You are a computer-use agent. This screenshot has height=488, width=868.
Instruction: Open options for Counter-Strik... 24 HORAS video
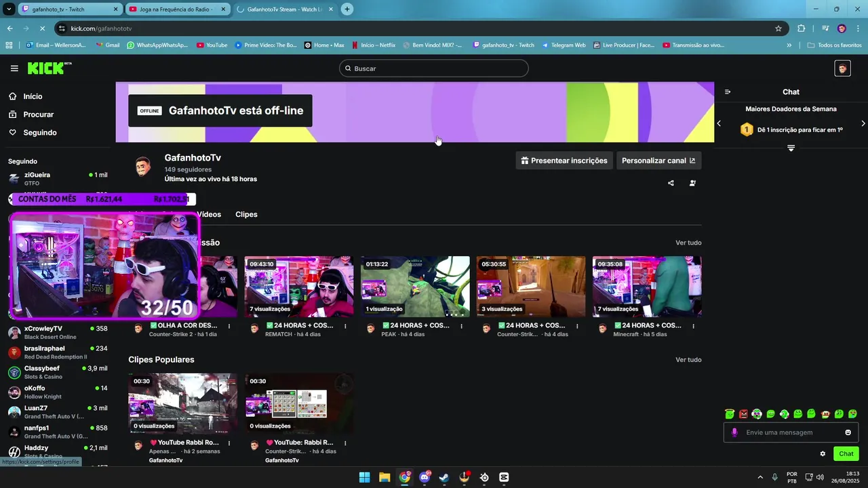click(x=577, y=326)
